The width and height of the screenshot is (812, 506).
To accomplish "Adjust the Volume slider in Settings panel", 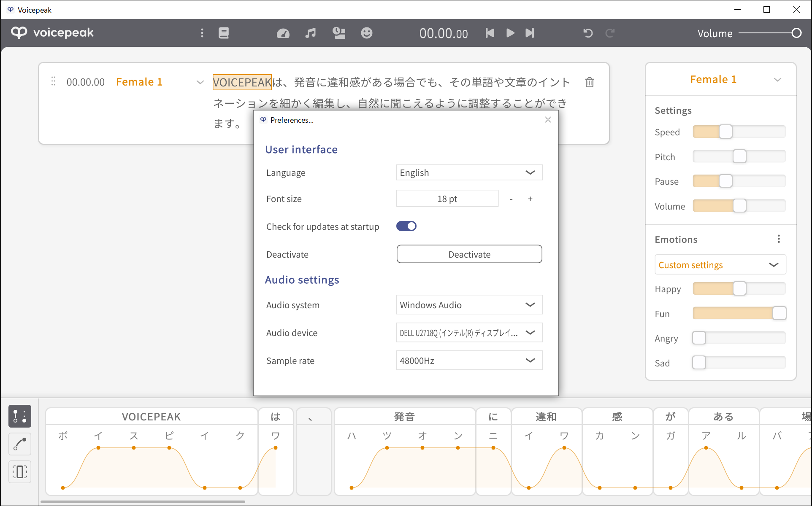I will click(739, 206).
